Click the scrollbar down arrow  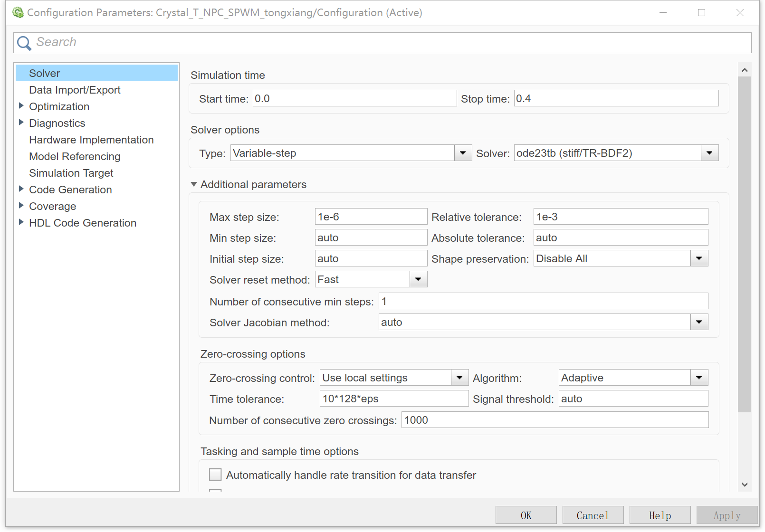click(745, 485)
